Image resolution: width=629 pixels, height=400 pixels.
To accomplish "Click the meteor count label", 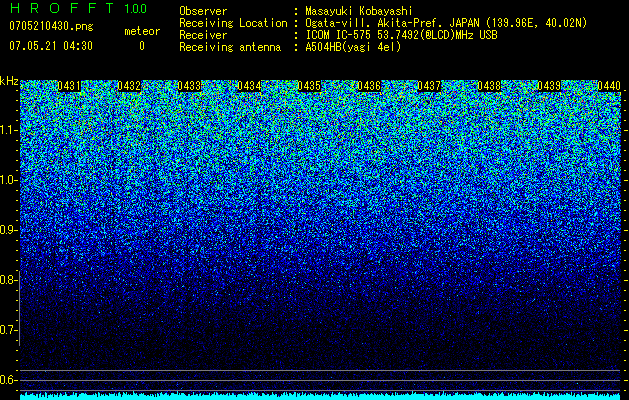I will pos(142,31).
